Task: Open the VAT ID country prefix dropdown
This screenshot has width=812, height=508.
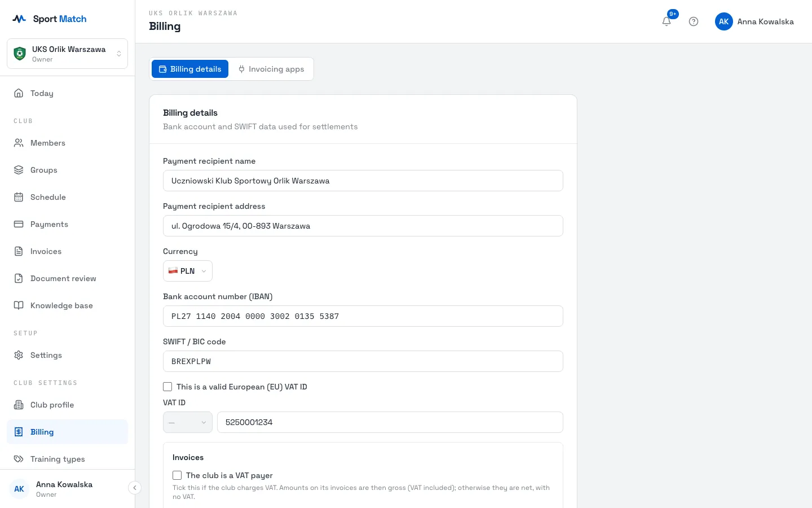Action: [188, 422]
